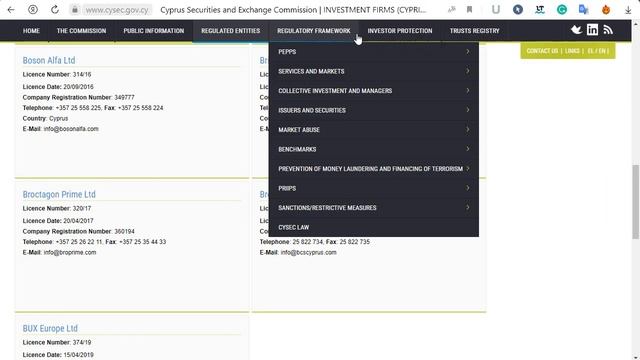The width and height of the screenshot is (640, 360).
Task: Open Regulated Entities nav menu
Action: point(230,31)
